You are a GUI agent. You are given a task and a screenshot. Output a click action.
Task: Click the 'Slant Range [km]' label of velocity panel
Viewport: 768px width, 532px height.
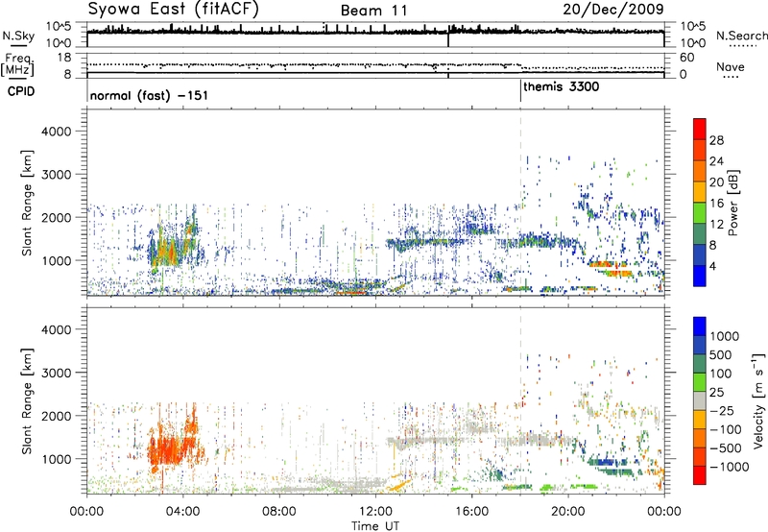coord(27,401)
